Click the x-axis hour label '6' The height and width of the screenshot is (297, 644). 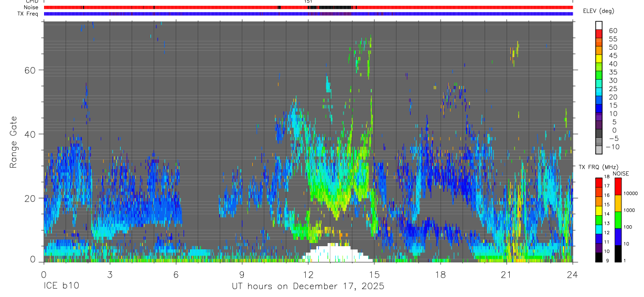pos(176,274)
